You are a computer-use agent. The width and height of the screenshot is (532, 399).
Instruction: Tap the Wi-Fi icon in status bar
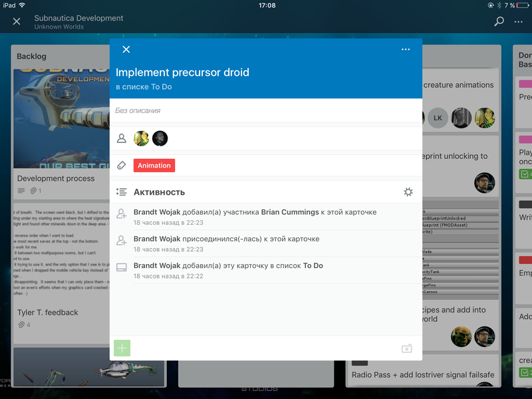22,5
